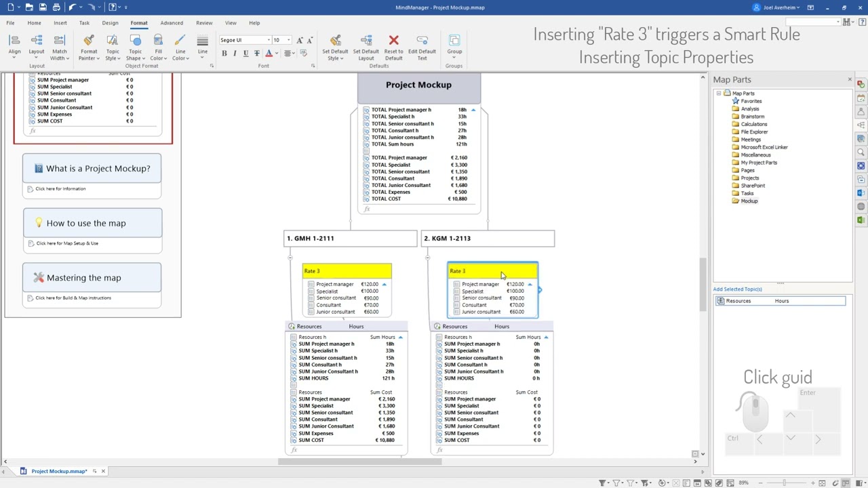The width and height of the screenshot is (868, 488).
Task: Toggle Underline formatting
Action: 245,54
